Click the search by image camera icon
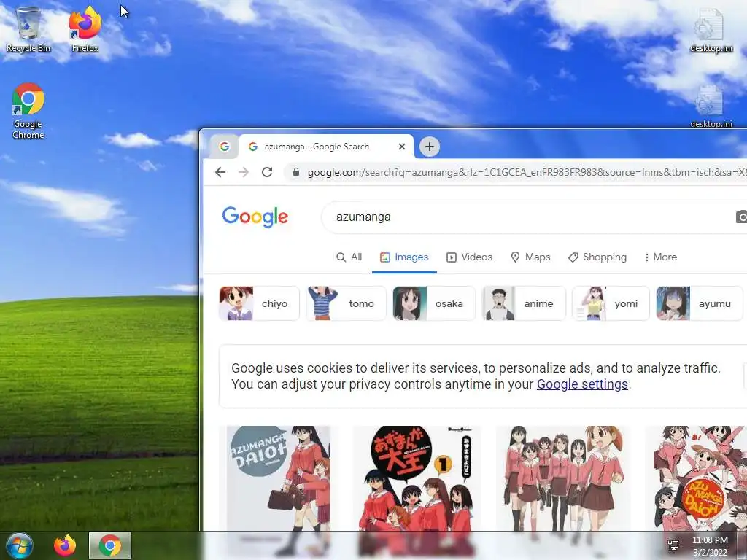The height and width of the screenshot is (560, 747). 741,217
